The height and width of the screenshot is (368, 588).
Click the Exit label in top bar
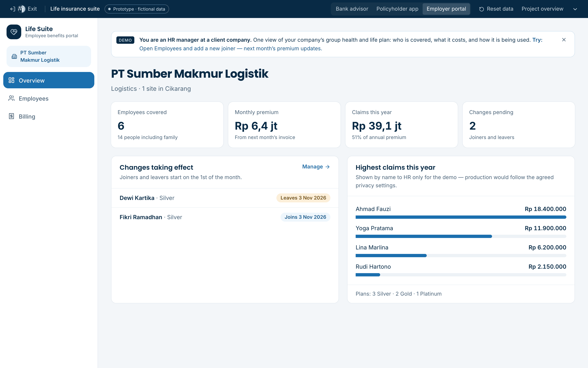pos(32,9)
